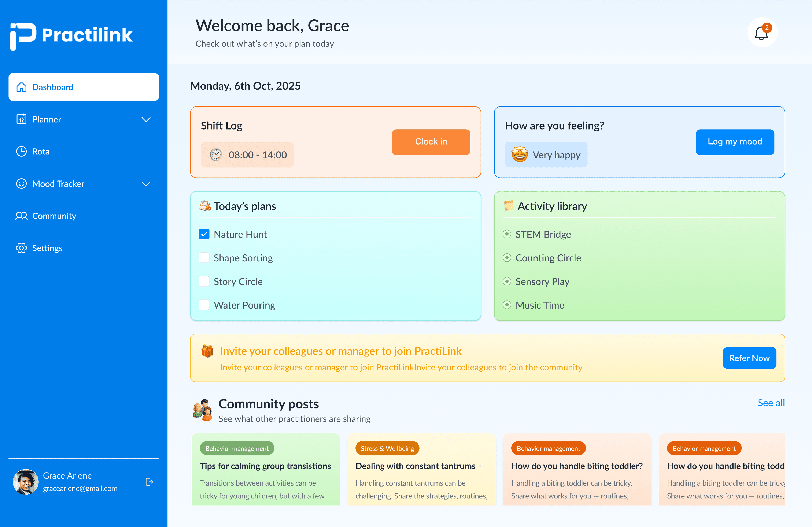Open the notifications bell icon
Viewport: 812px width, 527px height.
coord(762,32)
